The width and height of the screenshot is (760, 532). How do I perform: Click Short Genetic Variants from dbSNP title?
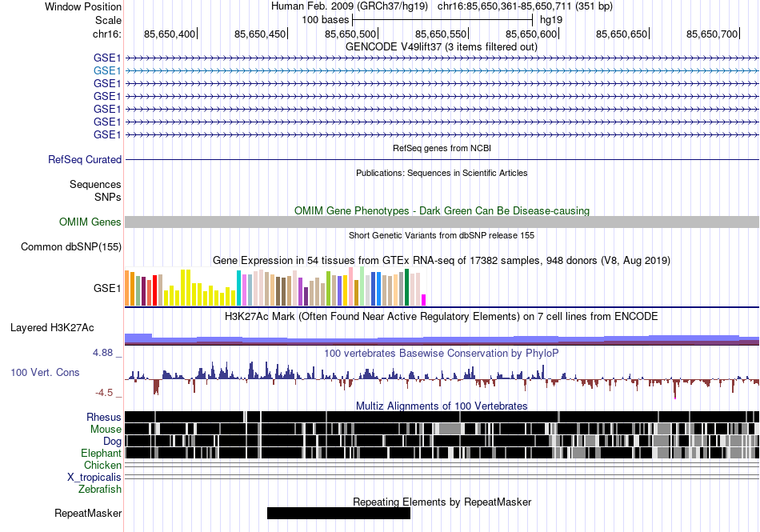click(x=442, y=235)
